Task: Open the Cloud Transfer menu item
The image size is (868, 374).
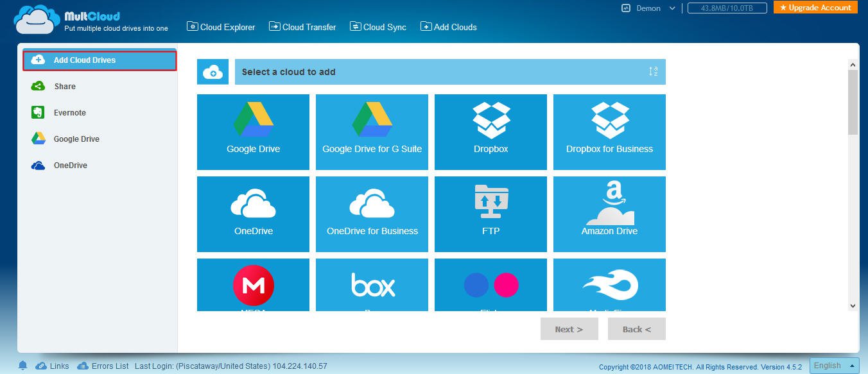Action: click(302, 27)
